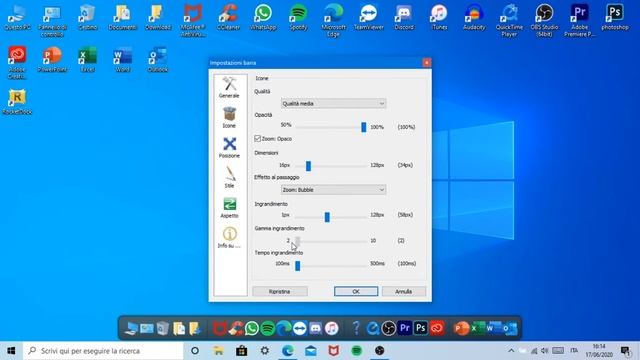Click WhatsApp icon in RocketDock bar
This screenshot has width=640, height=360.
coord(252,328)
